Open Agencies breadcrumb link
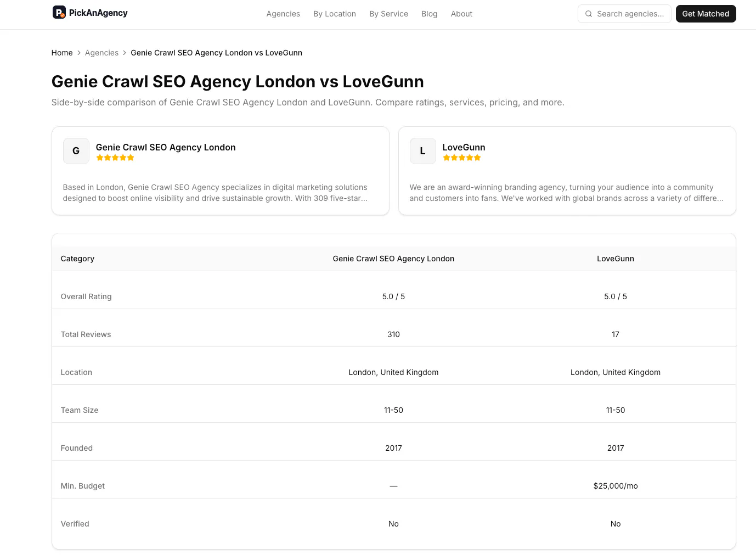Image resolution: width=756 pixels, height=560 pixels. coord(101,53)
